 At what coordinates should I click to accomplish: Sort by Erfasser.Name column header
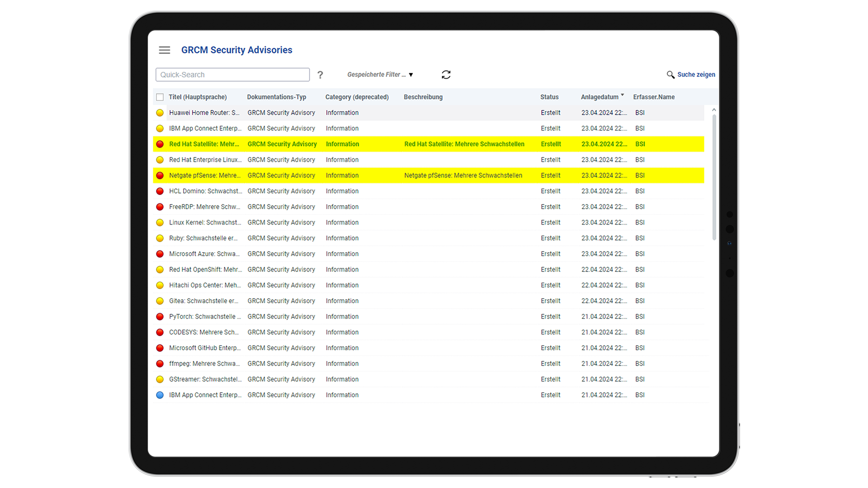click(x=654, y=97)
